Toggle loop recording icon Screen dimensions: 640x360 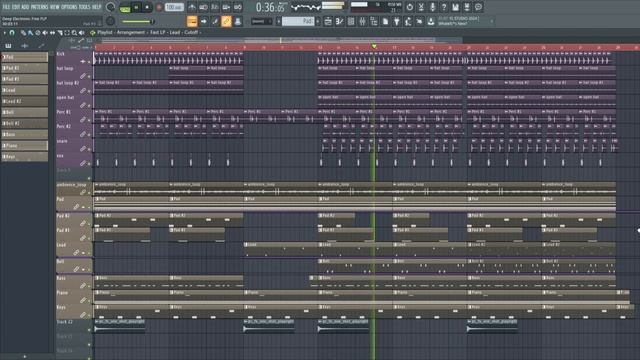point(238,7)
